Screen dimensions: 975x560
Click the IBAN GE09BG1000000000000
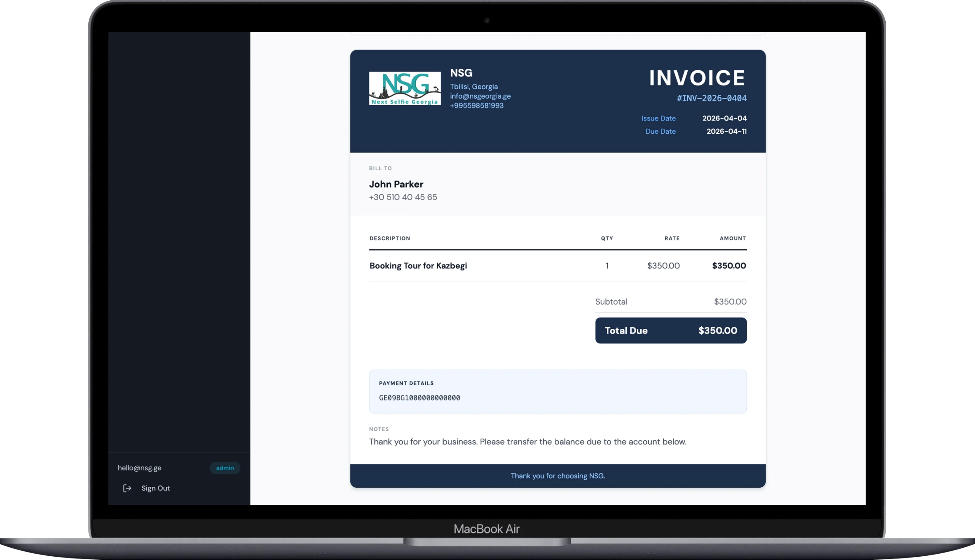pos(419,398)
